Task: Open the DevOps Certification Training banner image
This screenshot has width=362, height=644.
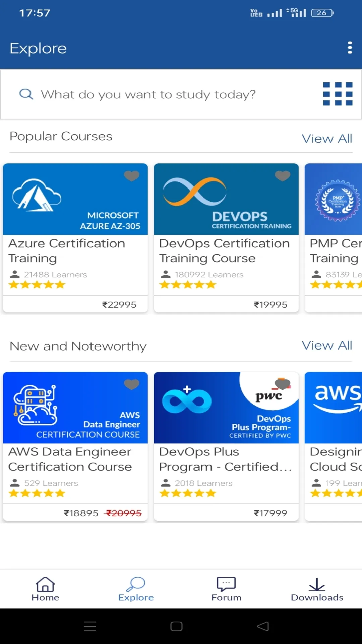Action: 226,199
